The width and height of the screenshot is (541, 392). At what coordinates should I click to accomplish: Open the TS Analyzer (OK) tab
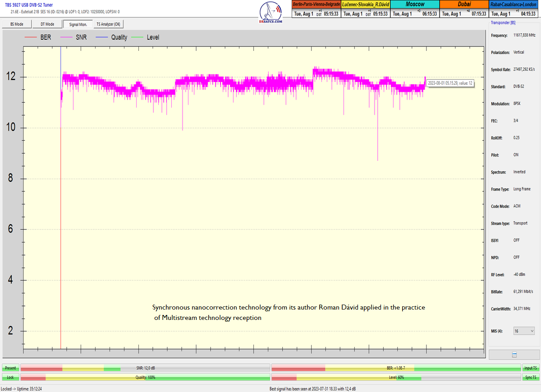108,24
